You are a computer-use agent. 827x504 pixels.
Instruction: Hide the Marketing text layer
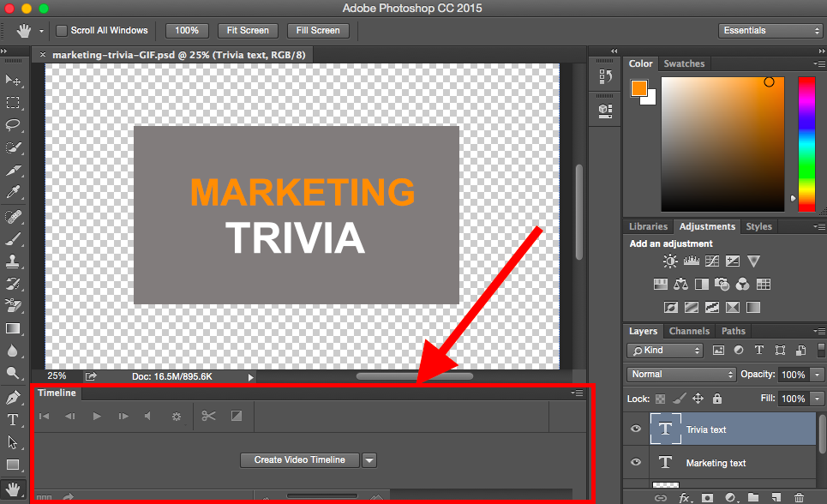click(636, 463)
